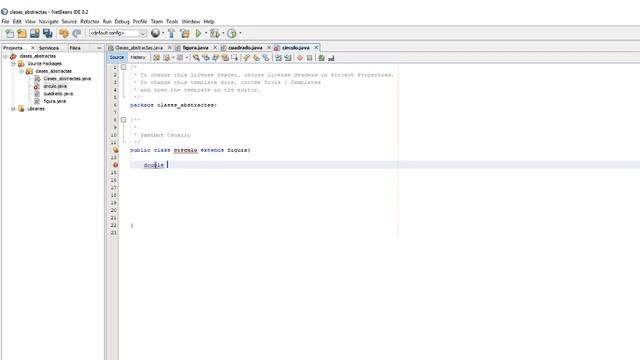Close the figura.java editor tab
The height and width of the screenshot is (360, 640).
point(215,48)
